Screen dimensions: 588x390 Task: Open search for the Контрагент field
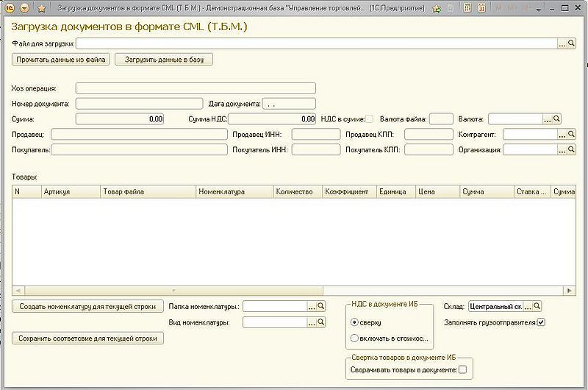(x=572, y=135)
